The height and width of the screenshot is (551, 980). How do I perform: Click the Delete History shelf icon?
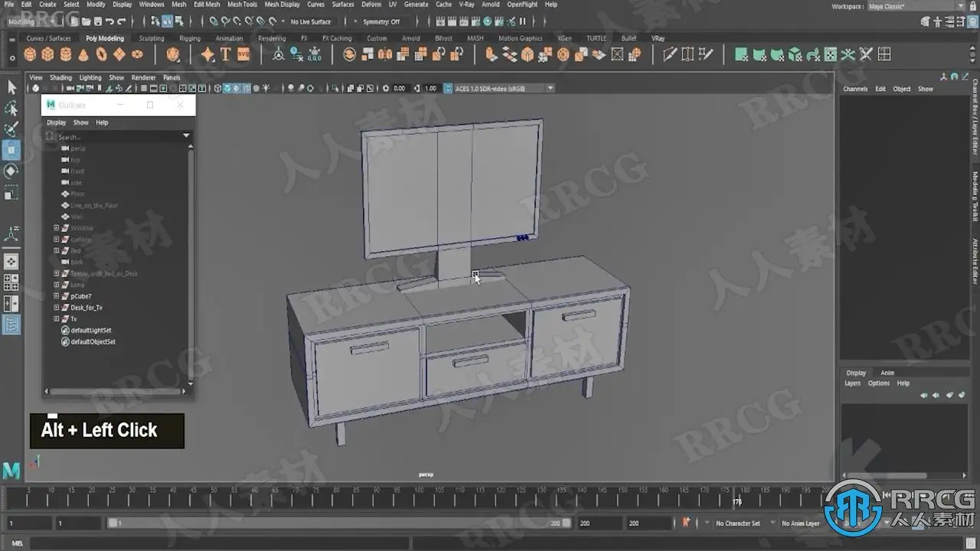point(296,54)
